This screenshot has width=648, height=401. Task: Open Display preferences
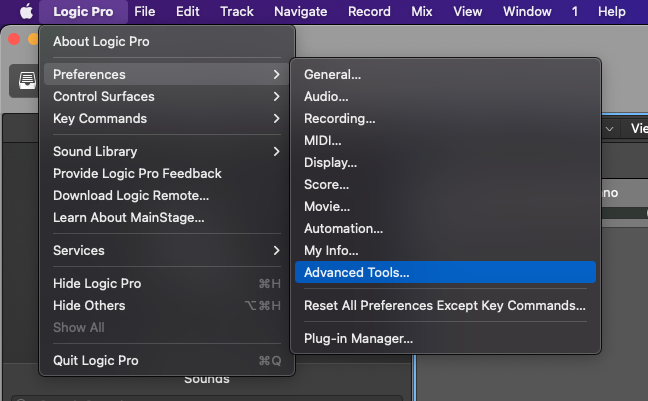446,162
